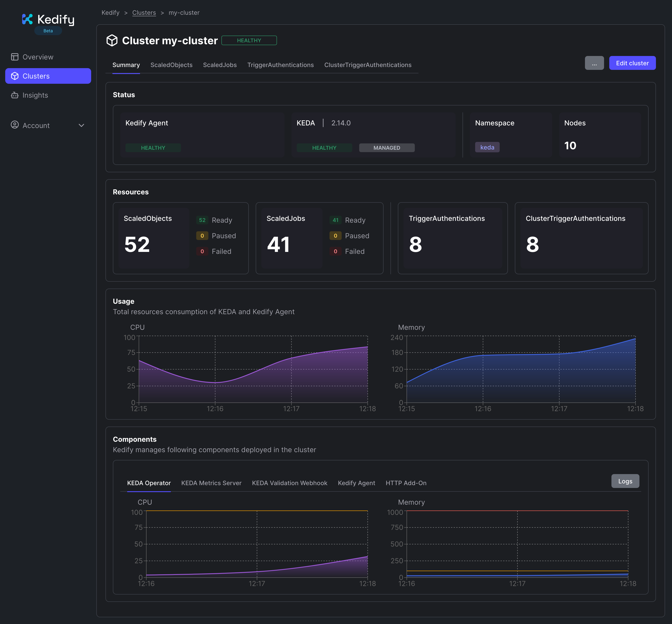This screenshot has height=624, width=672.
Task: Click the MANAGED badge
Action: click(387, 148)
